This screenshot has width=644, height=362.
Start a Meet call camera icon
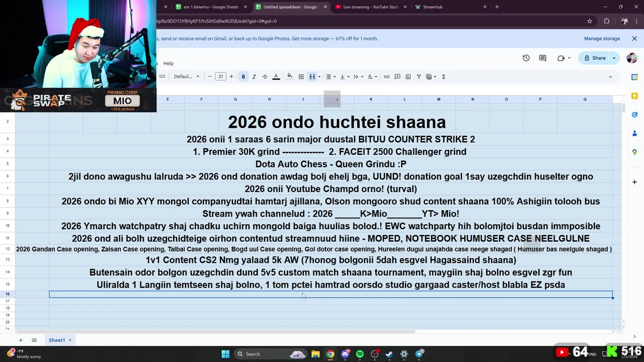pos(561,58)
